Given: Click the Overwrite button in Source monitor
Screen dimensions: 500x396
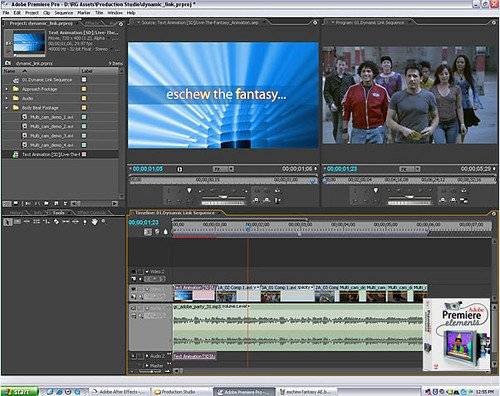Looking at the screenshot, I should click(x=267, y=200).
